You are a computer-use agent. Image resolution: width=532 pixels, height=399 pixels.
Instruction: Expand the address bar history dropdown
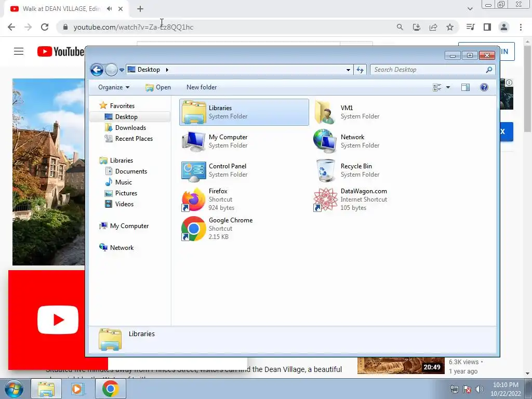348,70
